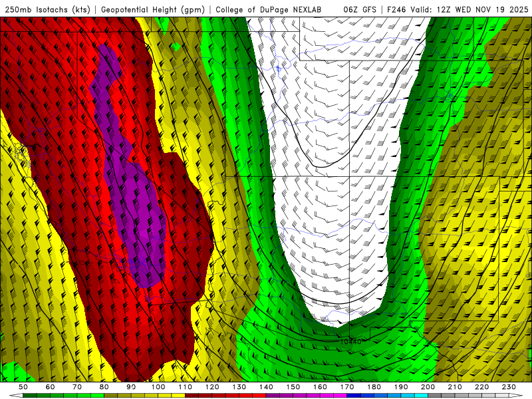The height and width of the screenshot is (399, 532).
Task: Click the "Geopotential Height (gpm)" title text
Action: coord(153,10)
